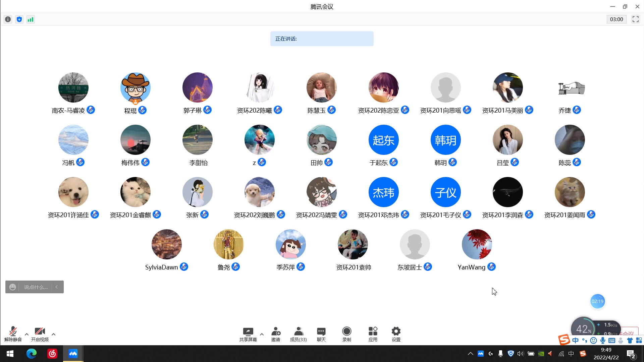Unmute the microphone (解除静音)
This screenshot has width=644, height=362.
click(x=13, y=334)
